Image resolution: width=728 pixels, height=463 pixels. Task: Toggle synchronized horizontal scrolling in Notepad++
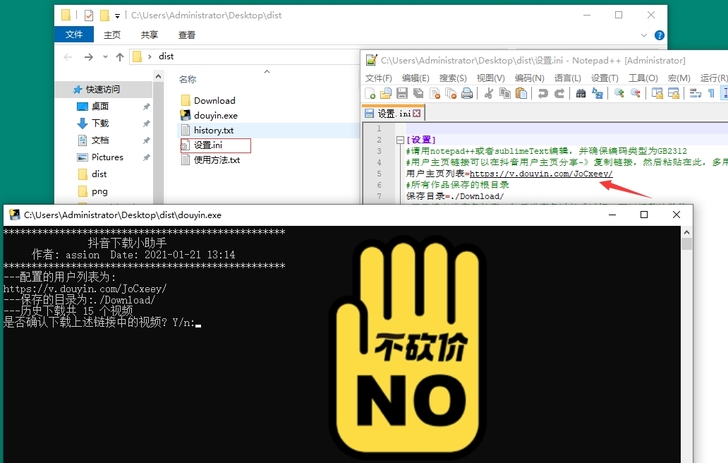(x=673, y=93)
